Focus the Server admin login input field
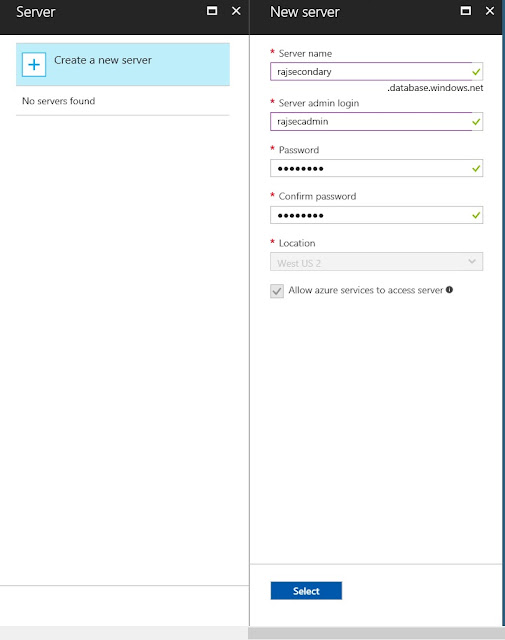Viewport: 505px width, 640px height. click(x=376, y=121)
